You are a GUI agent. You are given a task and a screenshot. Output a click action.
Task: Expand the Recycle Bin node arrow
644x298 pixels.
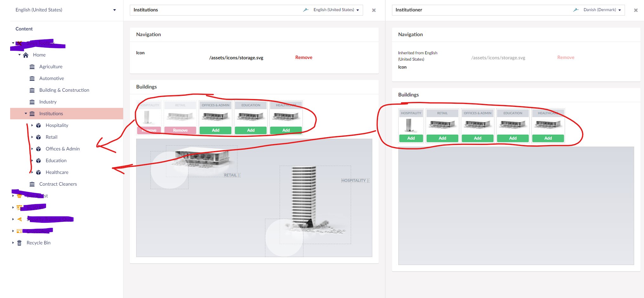13,243
